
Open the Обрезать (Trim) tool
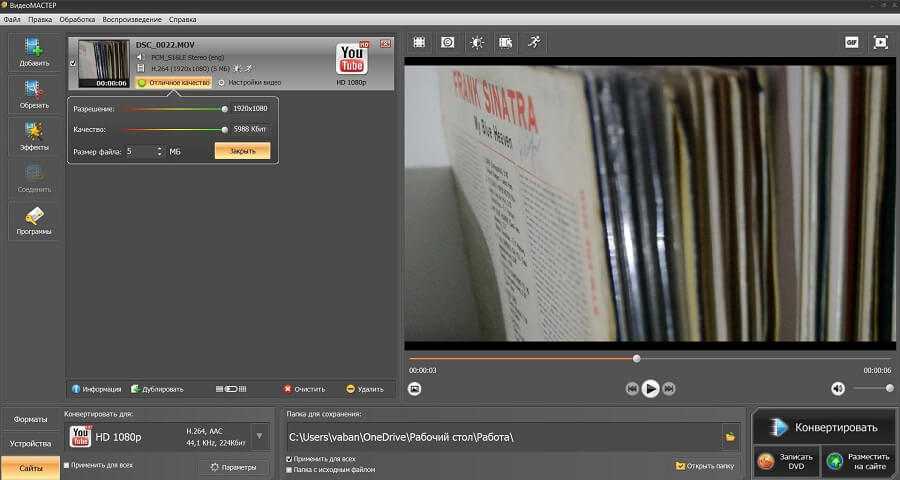33,94
